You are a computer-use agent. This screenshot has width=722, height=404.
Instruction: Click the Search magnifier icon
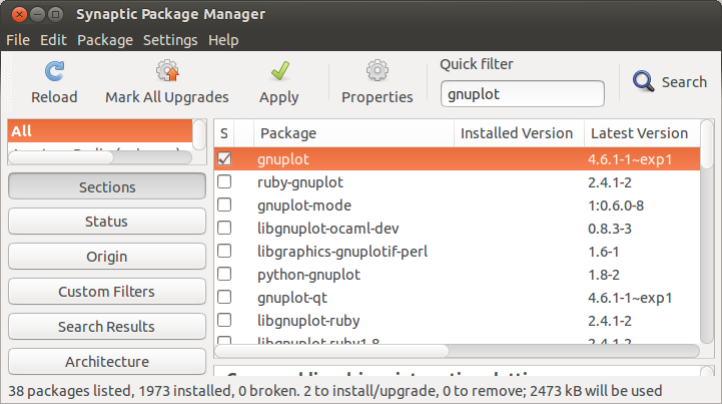(644, 82)
